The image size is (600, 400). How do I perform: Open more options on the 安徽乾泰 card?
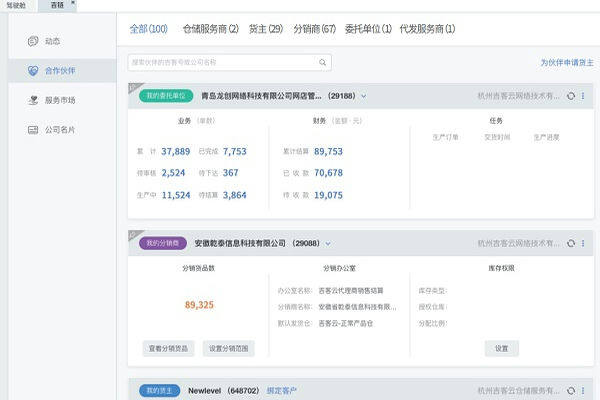tap(583, 243)
